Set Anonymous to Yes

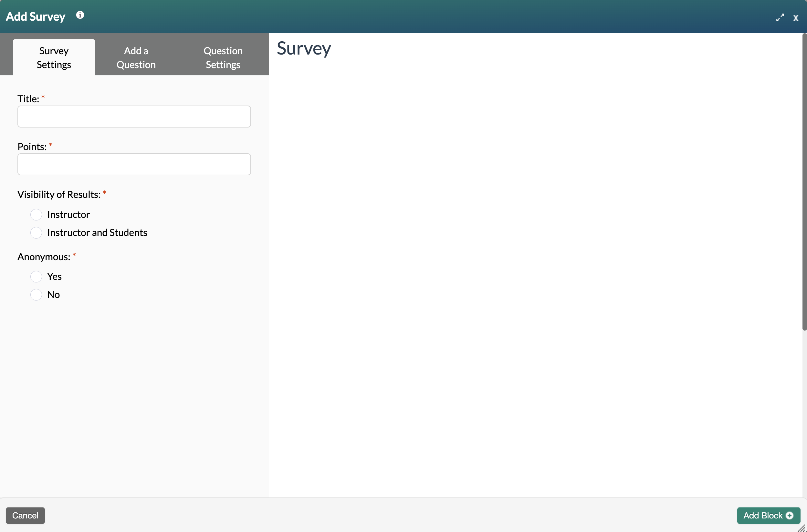(36, 277)
